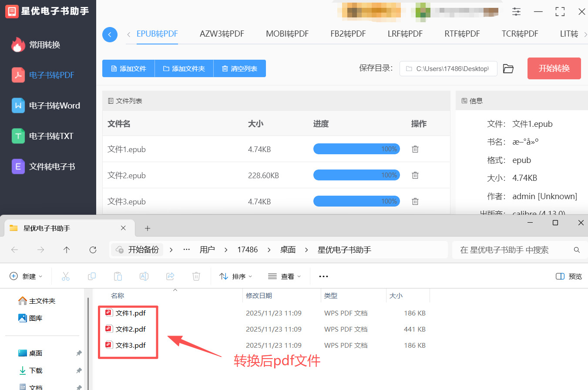Open 常用转换 with the fire icon

pos(48,44)
